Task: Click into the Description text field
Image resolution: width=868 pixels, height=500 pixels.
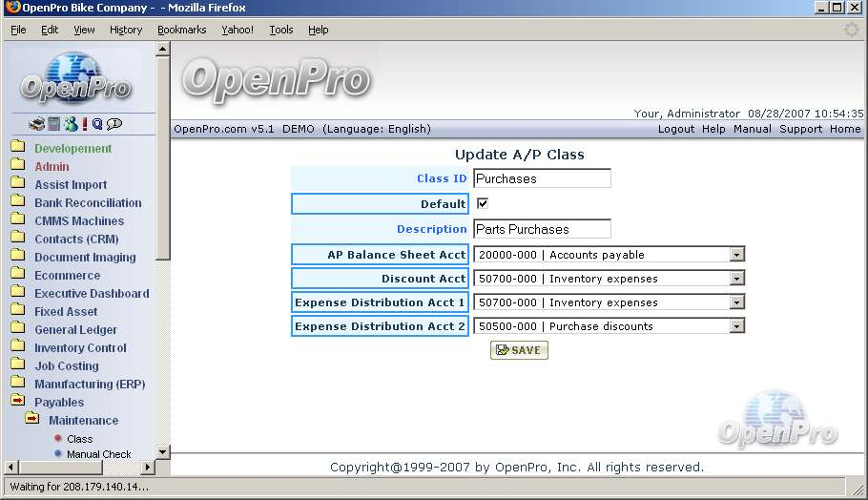Action: pyautogui.click(x=542, y=229)
